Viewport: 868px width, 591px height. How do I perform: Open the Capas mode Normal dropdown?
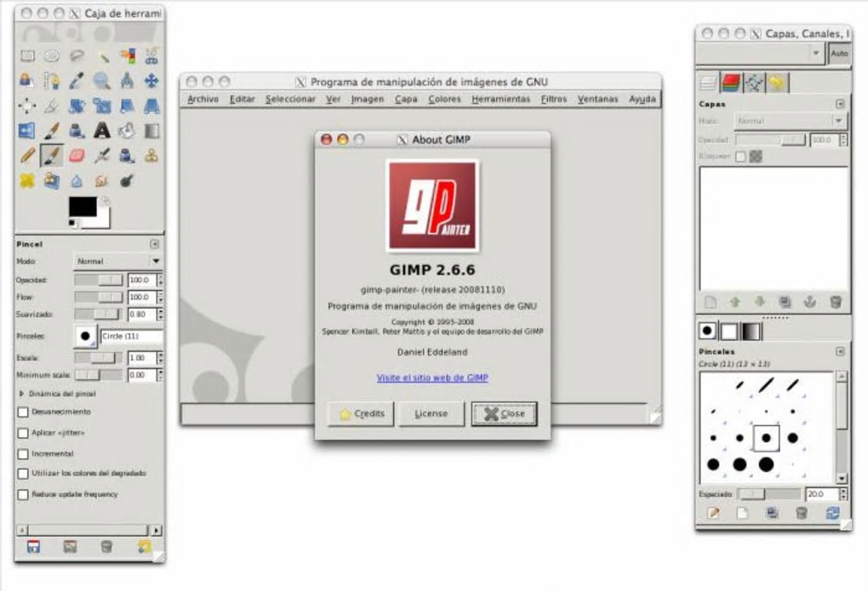tap(791, 121)
